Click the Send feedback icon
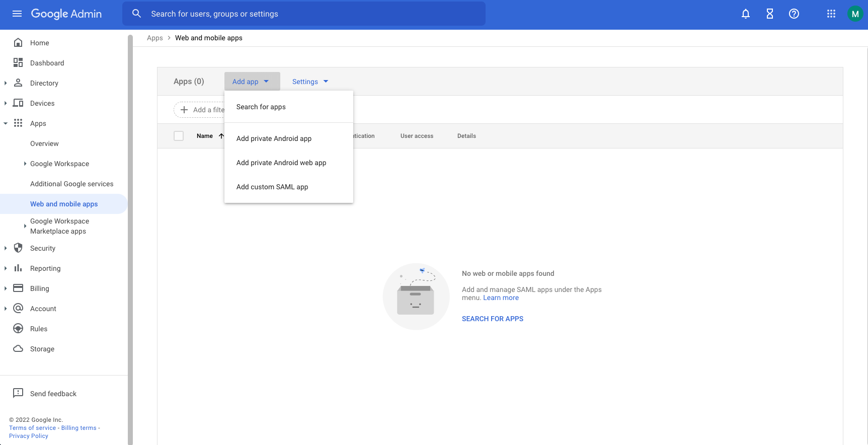868x445 pixels. pos(18,393)
